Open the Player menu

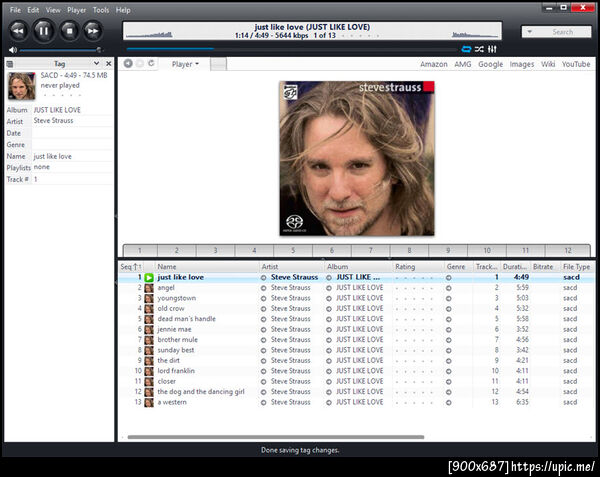tap(77, 10)
